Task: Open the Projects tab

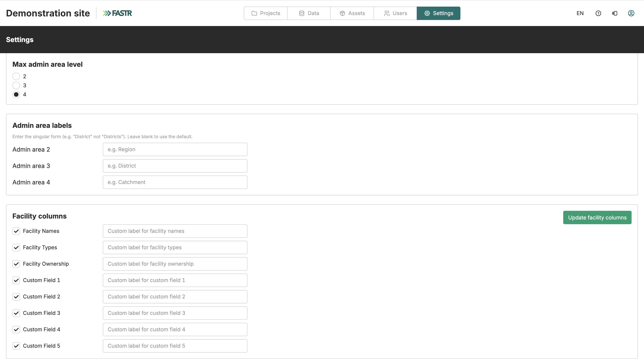Action: pos(266,13)
